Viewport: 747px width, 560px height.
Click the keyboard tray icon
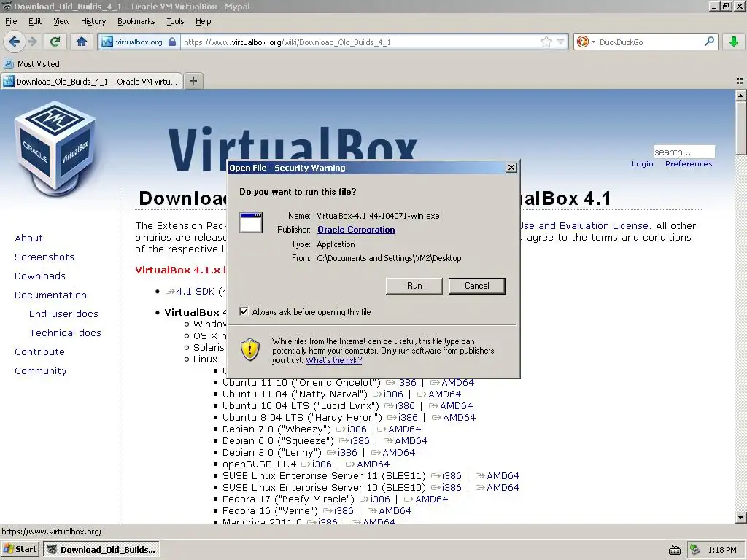pyautogui.click(x=675, y=550)
